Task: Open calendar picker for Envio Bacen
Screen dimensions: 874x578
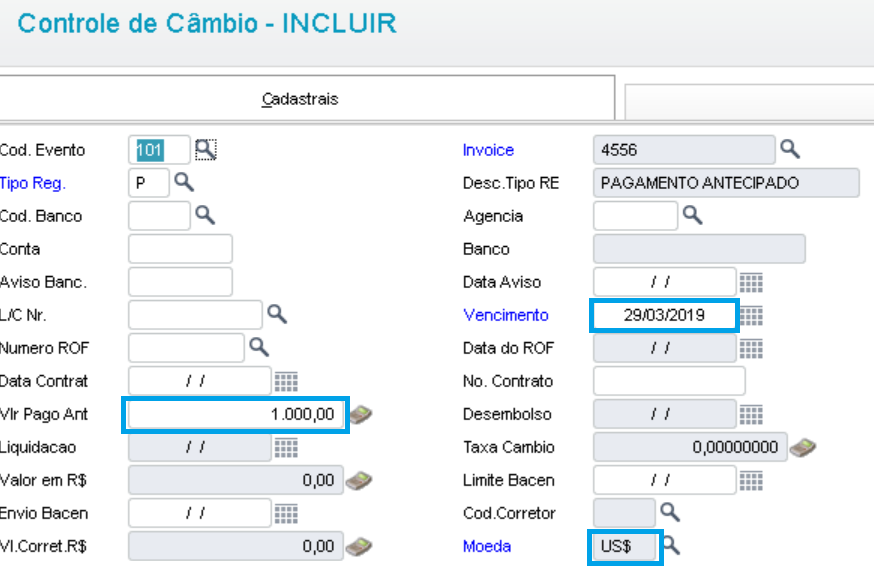Action: click(286, 514)
